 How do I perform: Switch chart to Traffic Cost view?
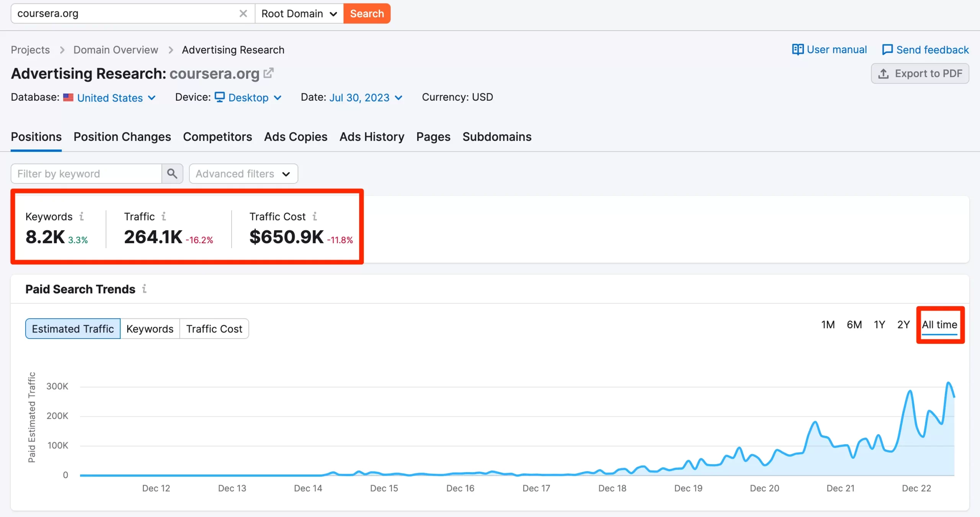point(214,329)
